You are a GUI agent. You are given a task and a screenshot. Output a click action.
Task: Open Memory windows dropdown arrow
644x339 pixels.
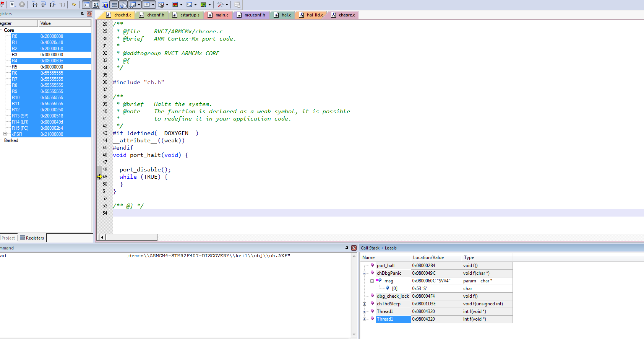pos(153,5)
